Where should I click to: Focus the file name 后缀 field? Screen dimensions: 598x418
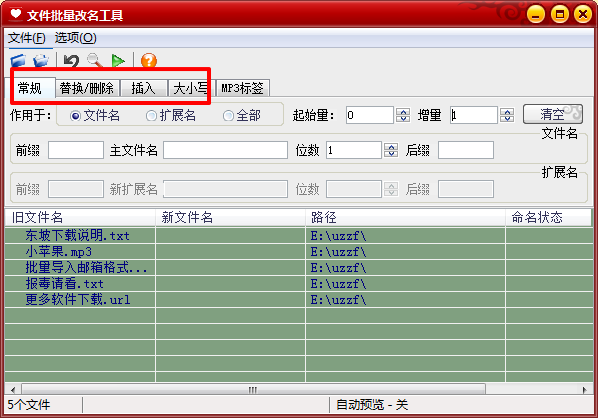pyautogui.click(x=466, y=150)
